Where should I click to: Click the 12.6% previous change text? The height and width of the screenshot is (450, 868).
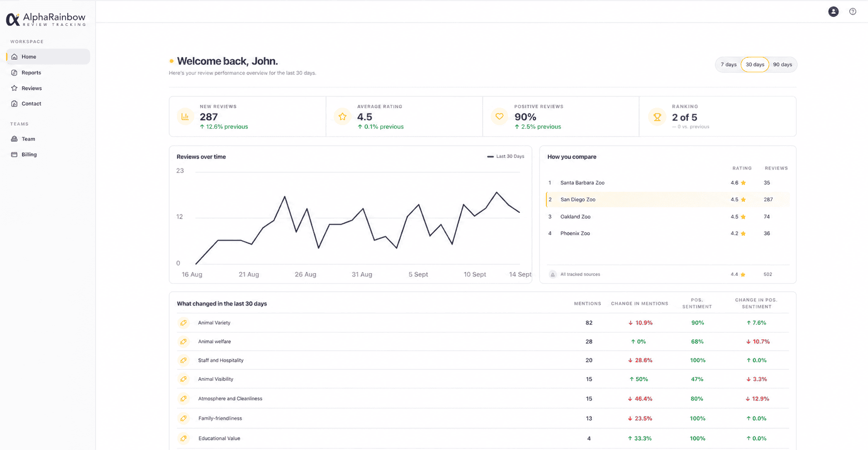224,127
